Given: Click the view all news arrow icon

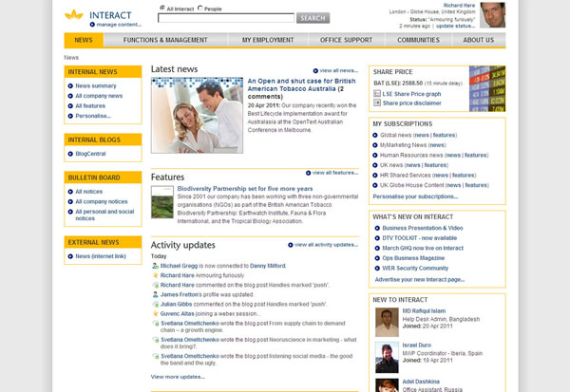Looking at the screenshot, I should 315,71.
